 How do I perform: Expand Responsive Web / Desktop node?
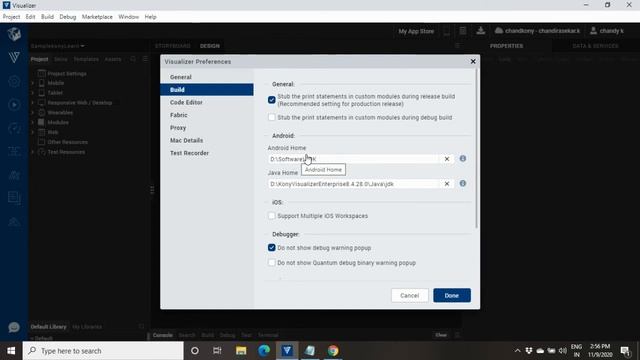(33, 102)
